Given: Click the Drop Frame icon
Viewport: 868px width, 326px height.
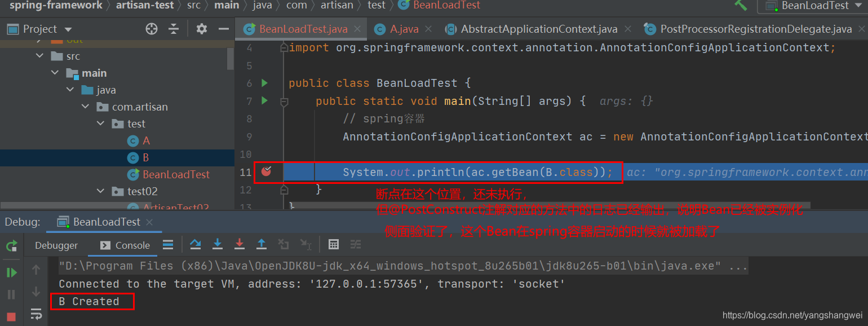Looking at the screenshot, I should point(284,244).
